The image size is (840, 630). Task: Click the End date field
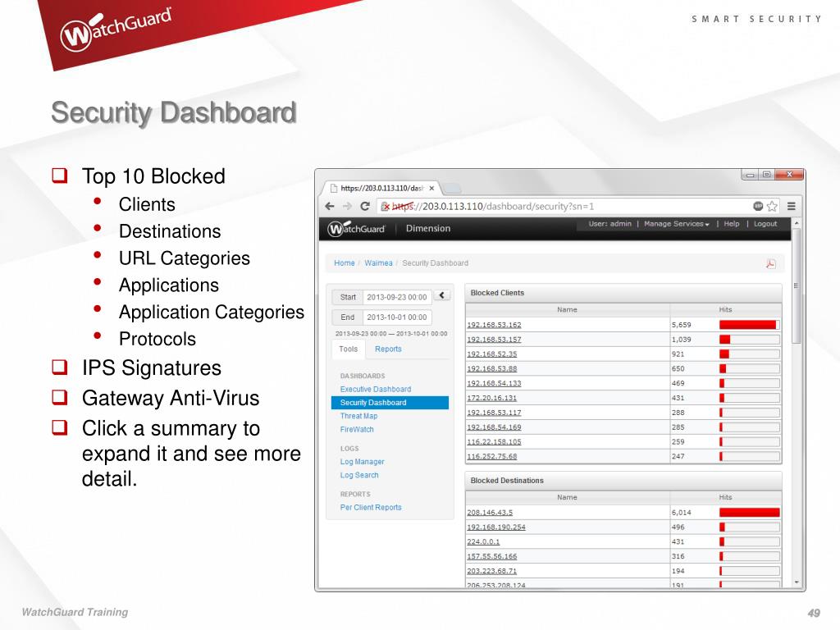(397, 317)
